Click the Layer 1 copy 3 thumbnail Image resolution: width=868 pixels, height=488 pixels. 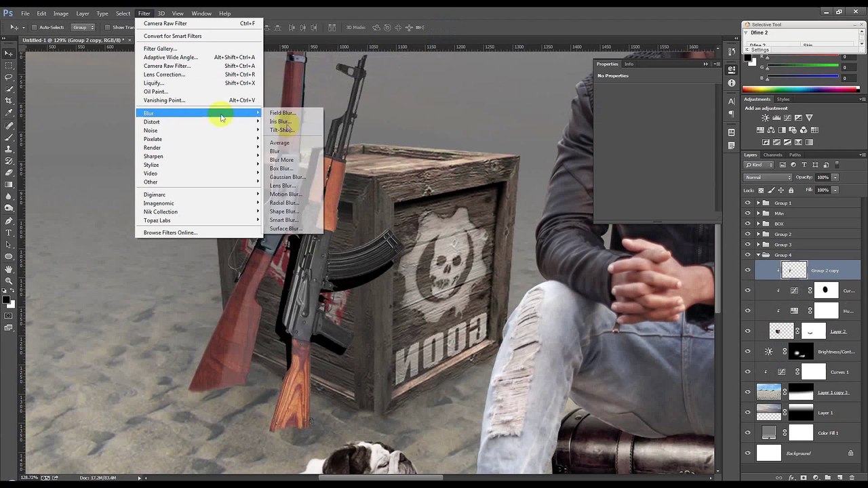coord(768,392)
